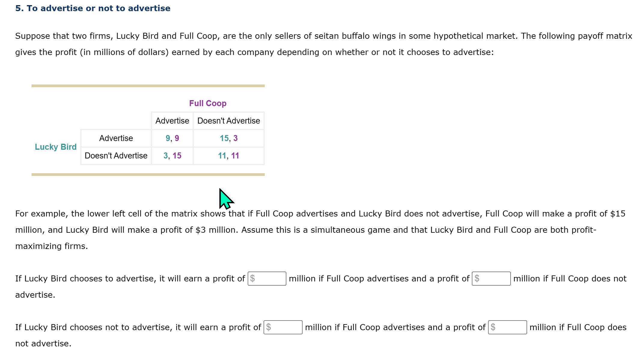Click the first profit input field

click(266, 278)
